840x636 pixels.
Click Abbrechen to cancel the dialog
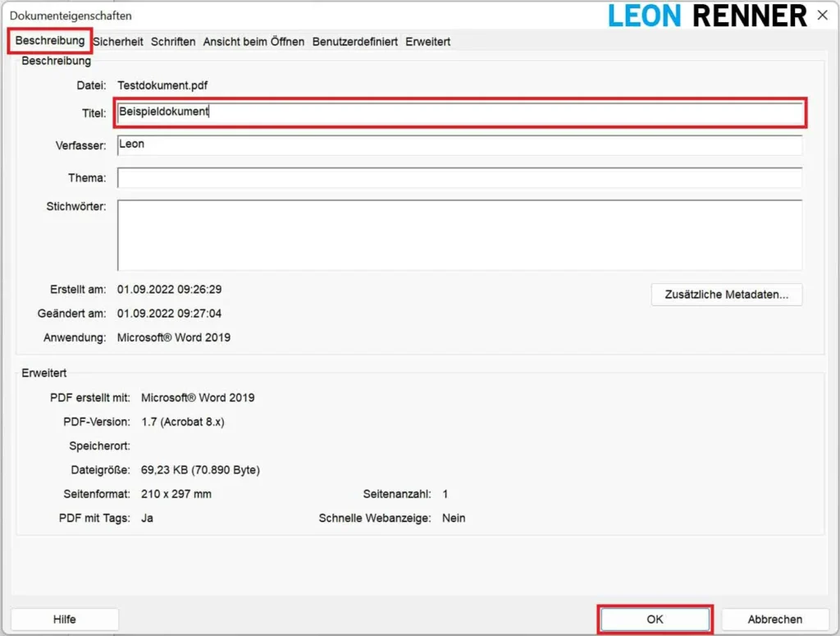click(774, 620)
